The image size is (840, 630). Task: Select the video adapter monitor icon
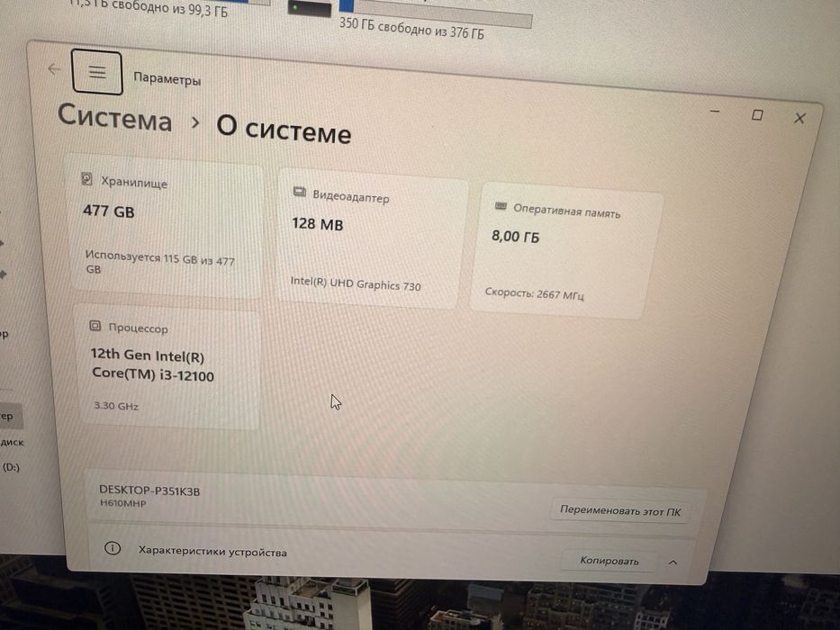300,192
